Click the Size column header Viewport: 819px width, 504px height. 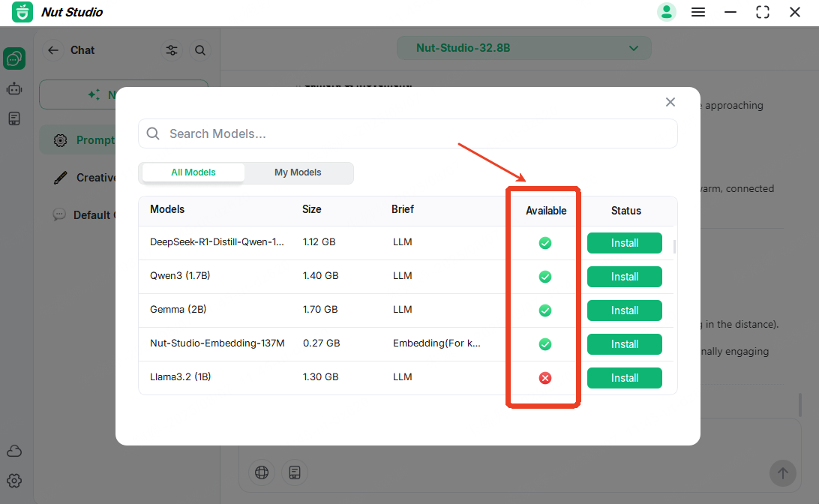tap(312, 209)
